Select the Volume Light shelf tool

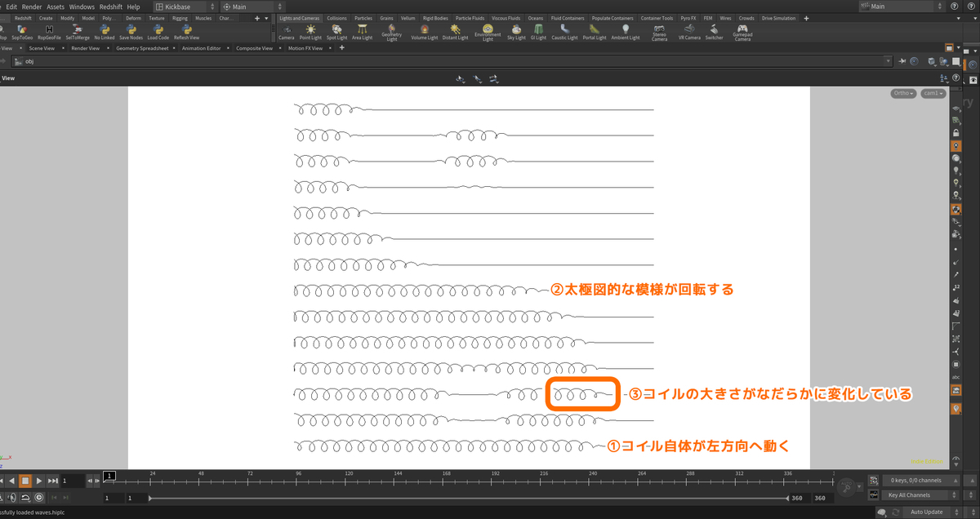coord(425,33)
